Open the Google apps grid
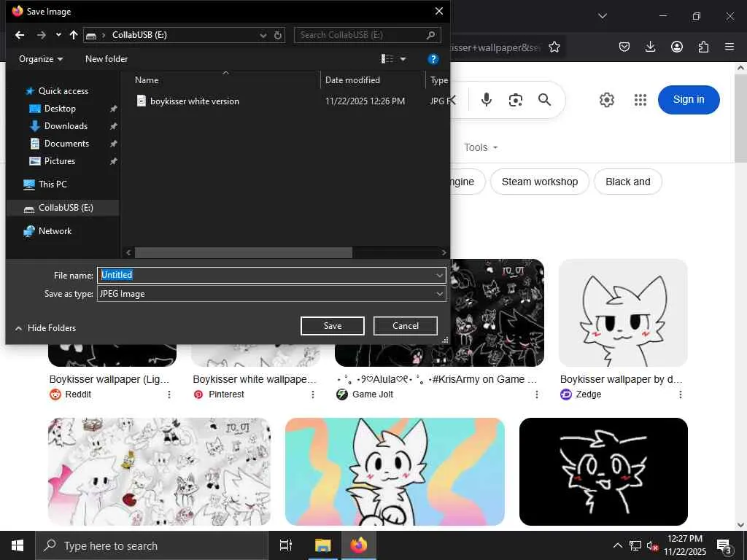This screenshot has width=747, height=560. click(x=640, y=100)
